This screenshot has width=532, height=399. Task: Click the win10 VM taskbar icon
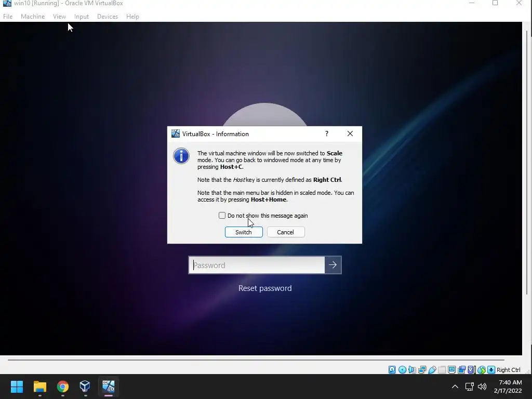pos(109,387)
